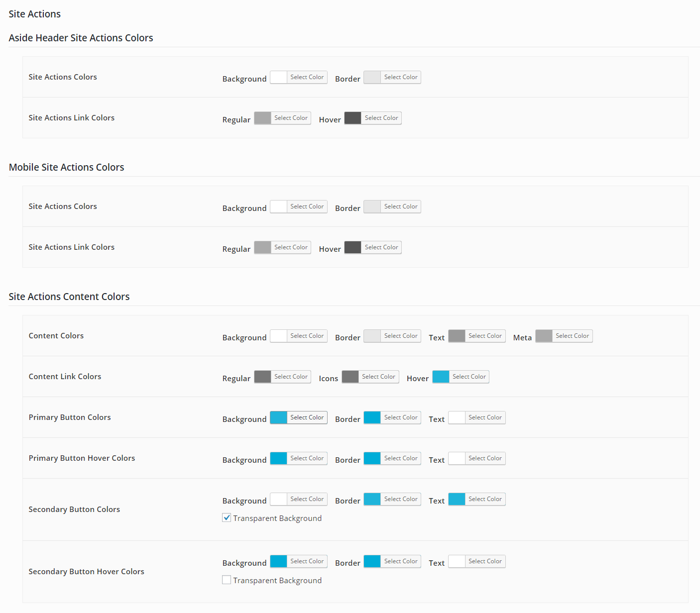Click Mobile Site Actions Background Select Color button
Image resolution: width=700 pixels, height=613 pixels.
coord(307,206)
